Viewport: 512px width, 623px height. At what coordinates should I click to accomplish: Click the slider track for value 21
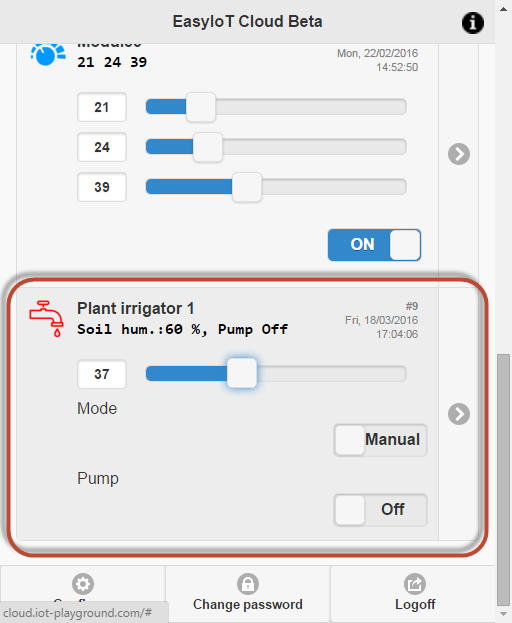tap(276, 107)
